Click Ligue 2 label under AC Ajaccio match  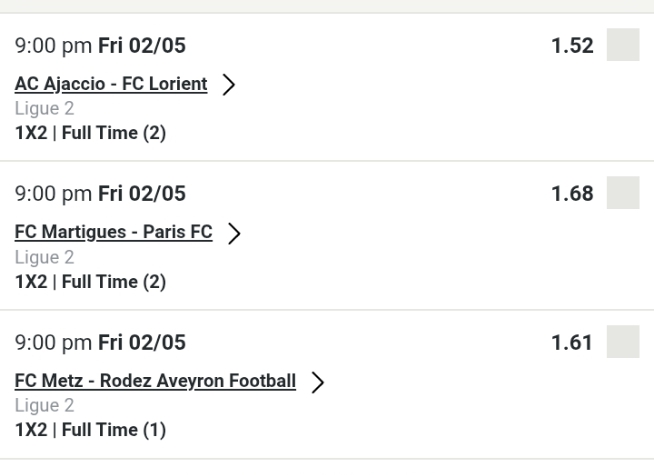click(36, 108)
